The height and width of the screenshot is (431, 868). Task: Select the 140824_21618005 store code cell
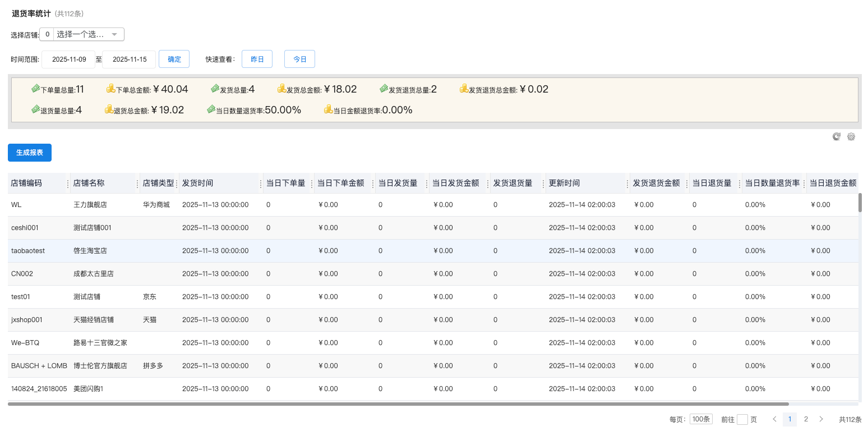tap(39, 389)
